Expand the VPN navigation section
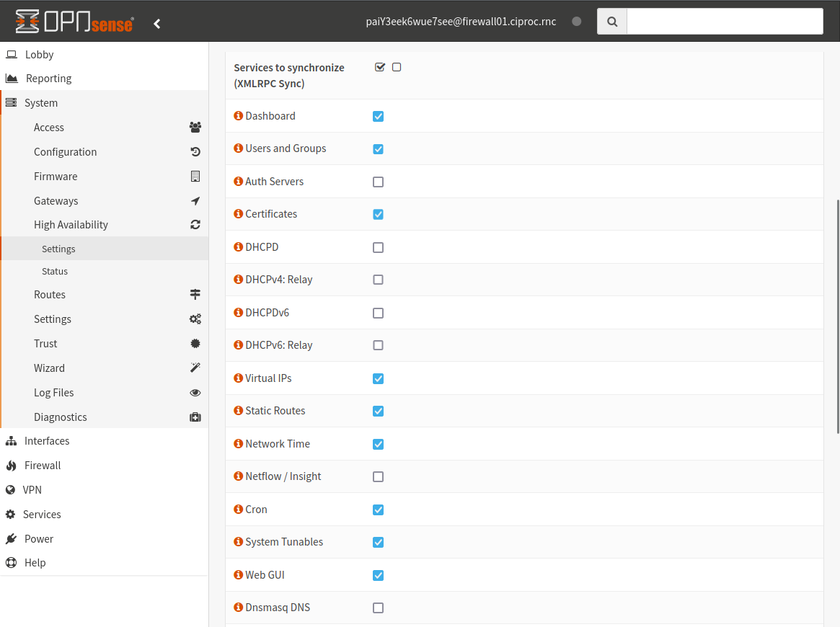Viewport: 840px width, 627px height. [x=32, y=489]
